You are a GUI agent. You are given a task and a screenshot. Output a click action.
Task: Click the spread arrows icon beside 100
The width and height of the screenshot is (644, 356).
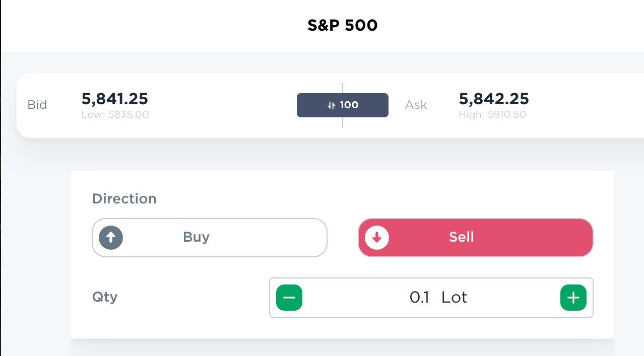click(x=331, y=105)
